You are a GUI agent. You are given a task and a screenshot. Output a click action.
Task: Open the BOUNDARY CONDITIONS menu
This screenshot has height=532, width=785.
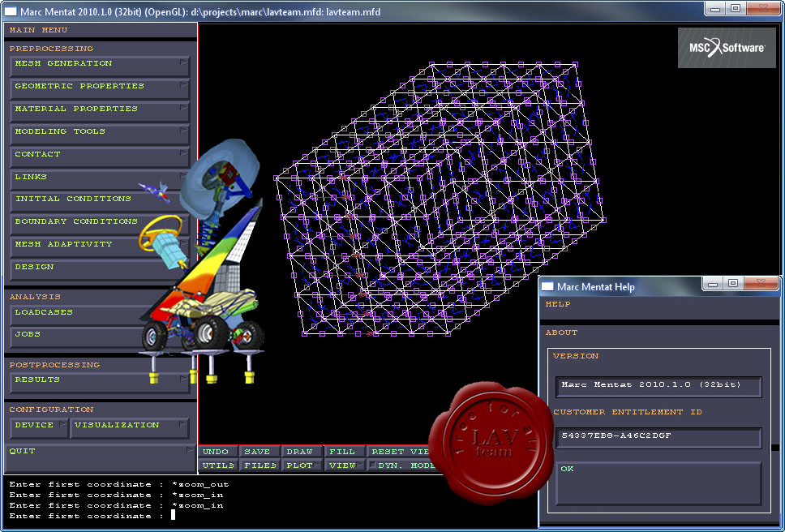pyautogui.click(x=100, y=224)
